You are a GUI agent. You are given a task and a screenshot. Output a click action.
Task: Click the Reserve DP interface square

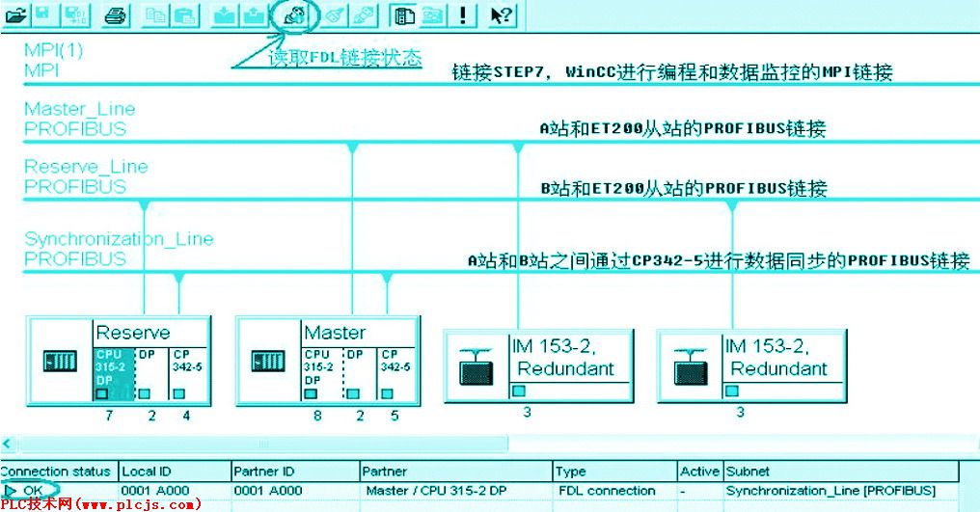145,393
